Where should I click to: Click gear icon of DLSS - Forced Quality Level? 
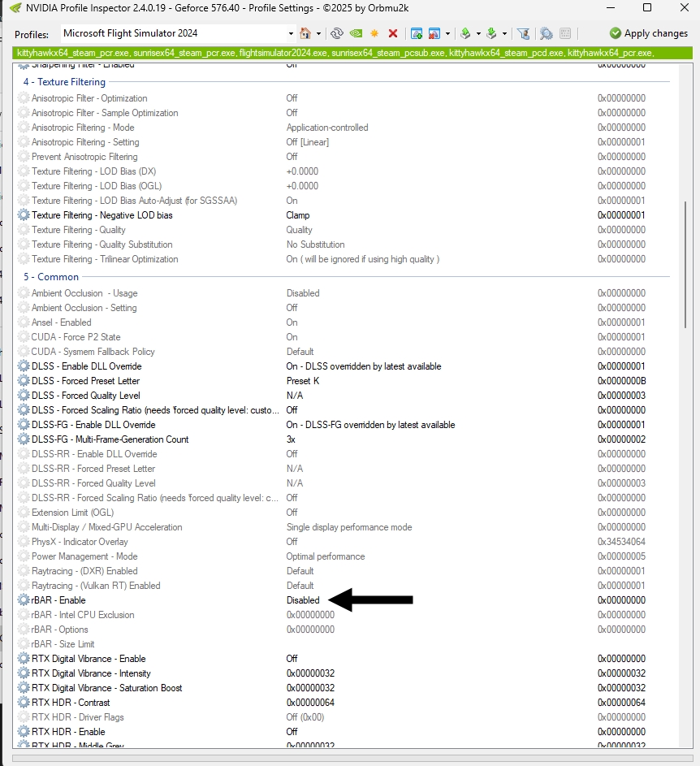24,396
